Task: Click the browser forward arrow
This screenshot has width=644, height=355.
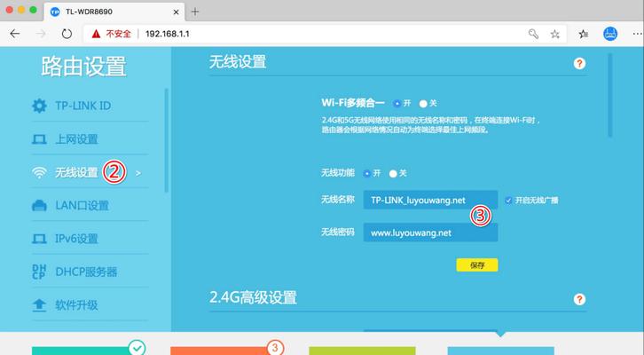Action: (41, 34)
